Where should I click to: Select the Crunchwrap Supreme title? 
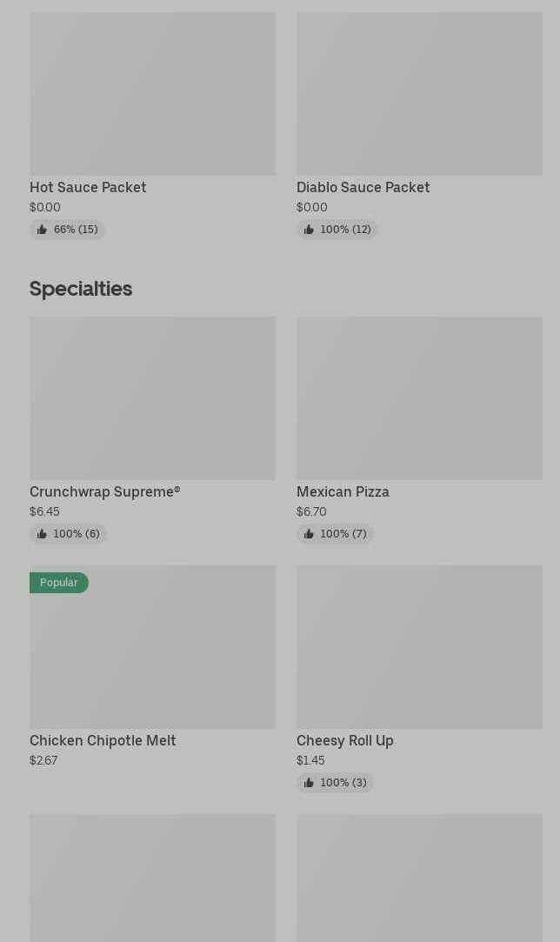pyautogui.click(x=104, y=491)
